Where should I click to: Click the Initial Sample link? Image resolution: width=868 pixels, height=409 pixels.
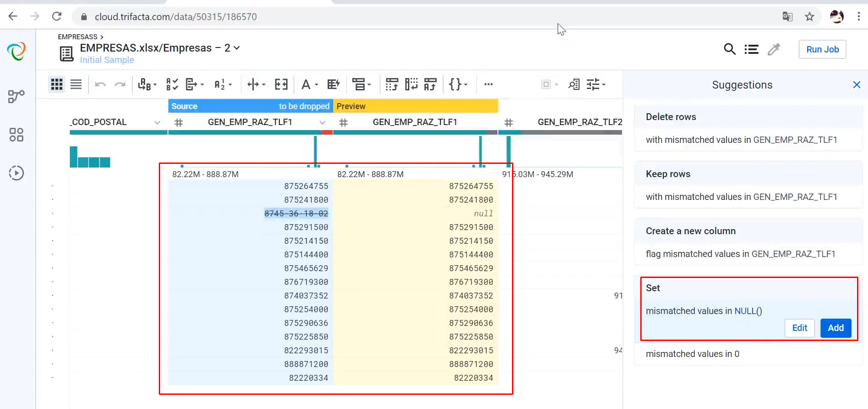tap(107, 60)
